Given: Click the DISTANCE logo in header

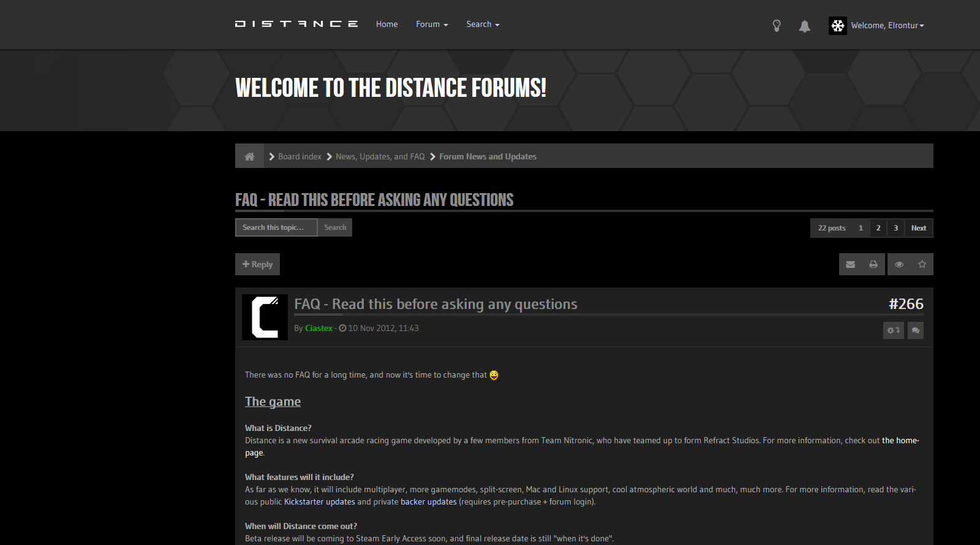Looking at the screenshot, I should 296,24.
